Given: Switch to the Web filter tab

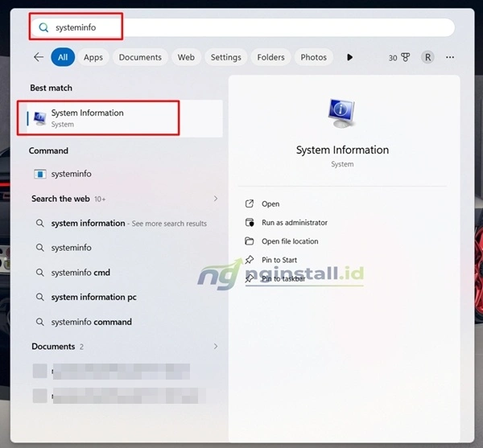Looking at the screenshot, I should [x=186, y=57].
